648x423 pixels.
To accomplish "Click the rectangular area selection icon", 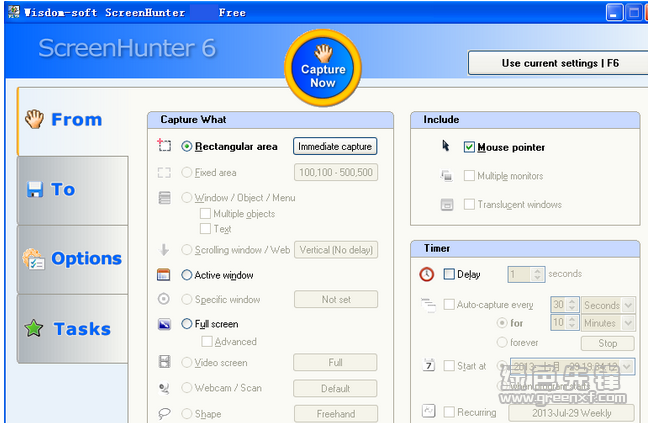I will pos(164,145).
